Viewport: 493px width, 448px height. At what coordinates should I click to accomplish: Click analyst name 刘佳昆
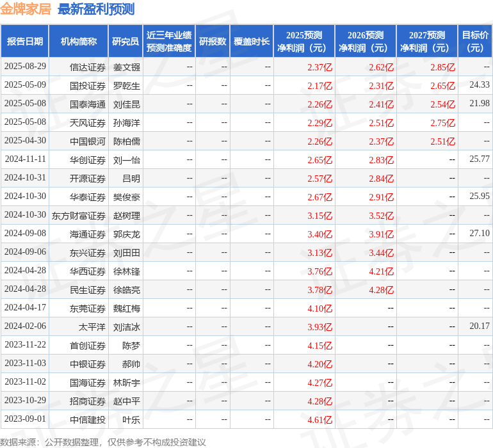point(126,104)
